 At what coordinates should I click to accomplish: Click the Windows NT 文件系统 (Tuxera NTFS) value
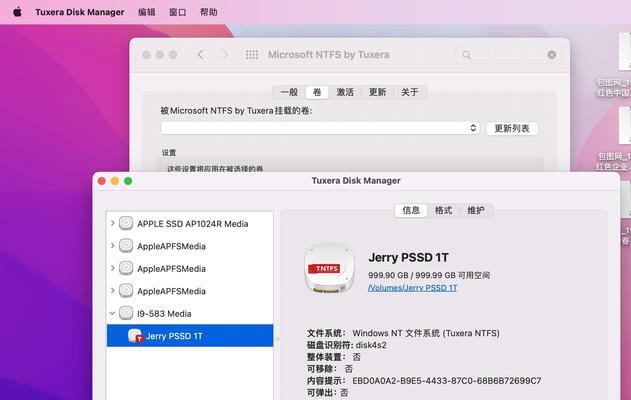pyautogui.click(x=426, y=333)
